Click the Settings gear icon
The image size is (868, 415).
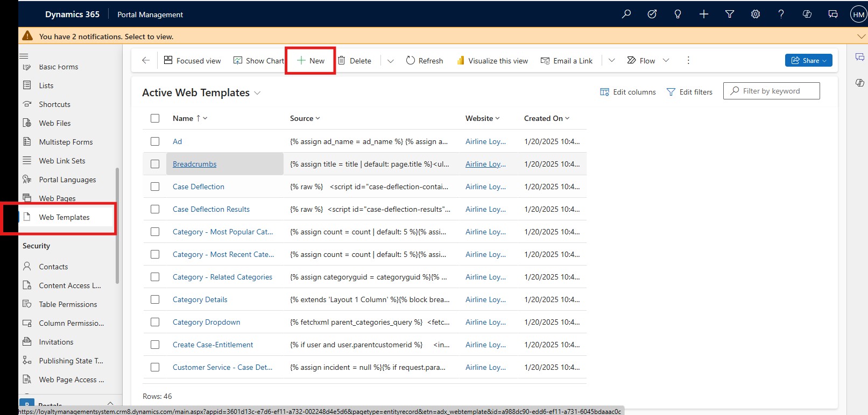[756, 15]
